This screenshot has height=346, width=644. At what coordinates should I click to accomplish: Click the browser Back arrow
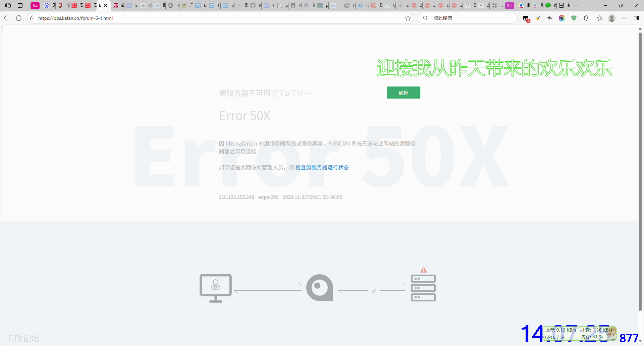point(7,18)
